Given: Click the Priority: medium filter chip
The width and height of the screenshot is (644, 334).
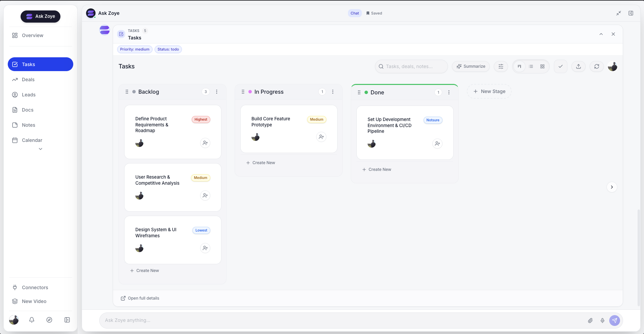Looking at the screenshot, I should (x=135, y=49).
